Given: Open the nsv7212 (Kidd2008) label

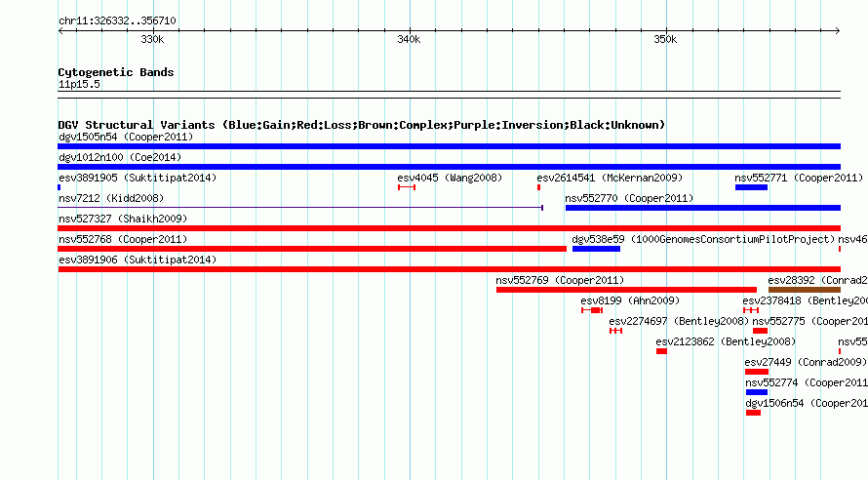Looking at the screenshot, I should coord(111,198).
